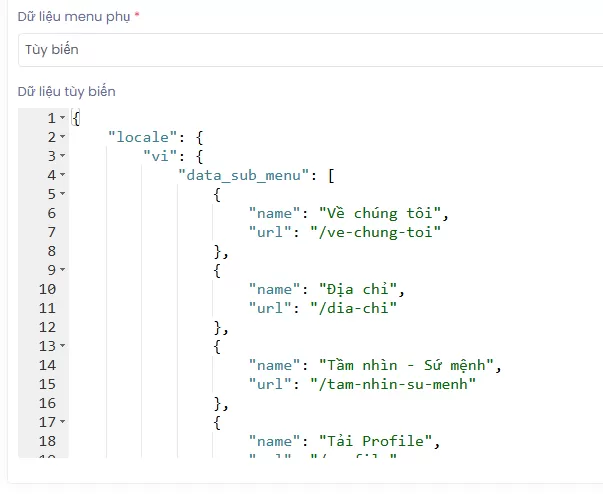
Task: Click the "Tầm nhìn - Sứ mệnh" string
Action: 408,365
